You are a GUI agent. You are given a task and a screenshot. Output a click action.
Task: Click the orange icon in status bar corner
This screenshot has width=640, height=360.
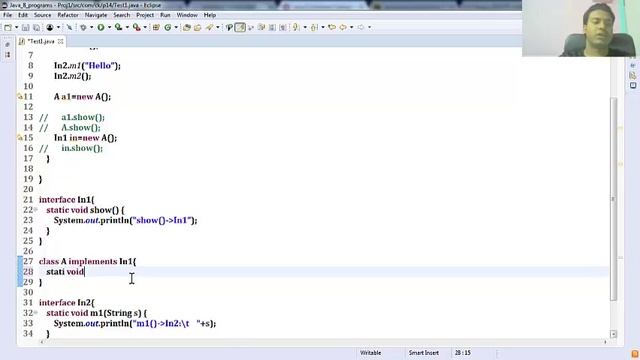pyautogui.click(x=635, y=354)
